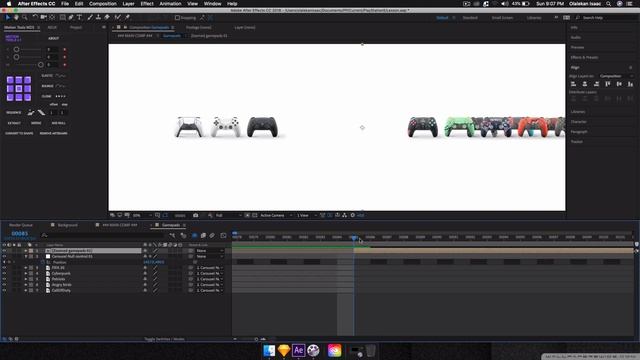Switch to Small Screen workspace
Image resolution: width=640 pixels, height=360 pixels.
point(502,18)
